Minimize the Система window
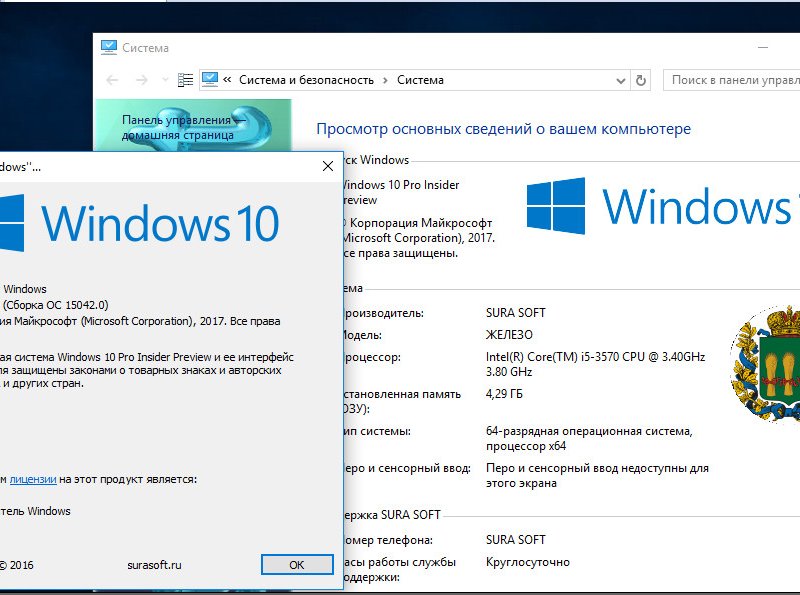Image resolution: width=800 pixels, height=595 pixels. [x=763, y=47]
